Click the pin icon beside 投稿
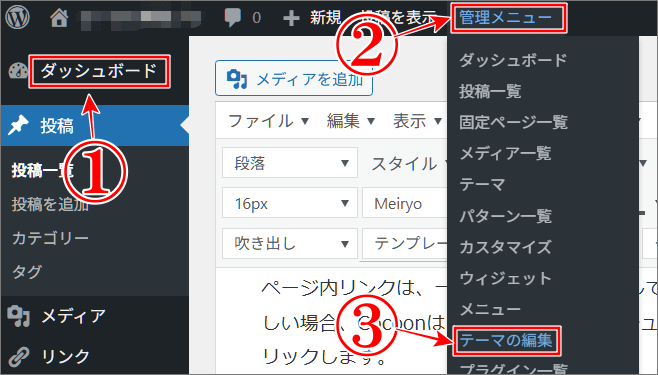Screen dimensions: 658x375 point(18,125)
